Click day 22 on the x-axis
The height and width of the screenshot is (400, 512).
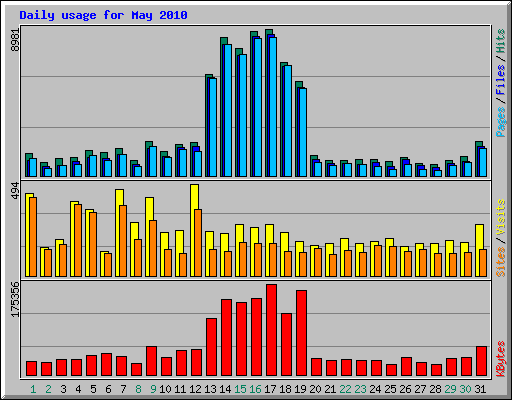[x=345, y=389]
